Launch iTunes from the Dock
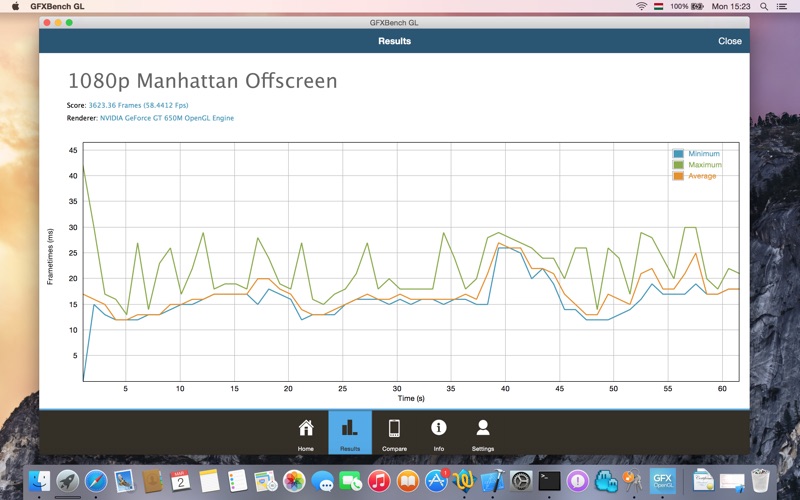800x500 pixels. (x=379, y=481)
